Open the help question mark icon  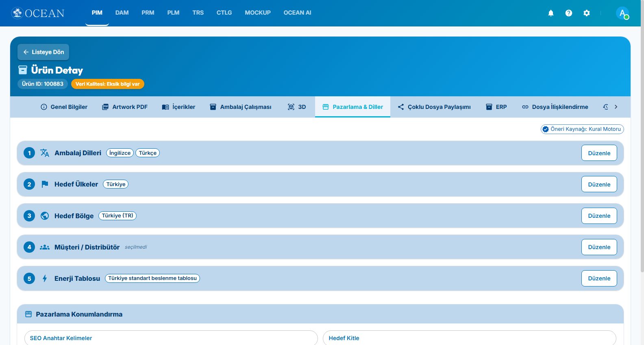568,13
